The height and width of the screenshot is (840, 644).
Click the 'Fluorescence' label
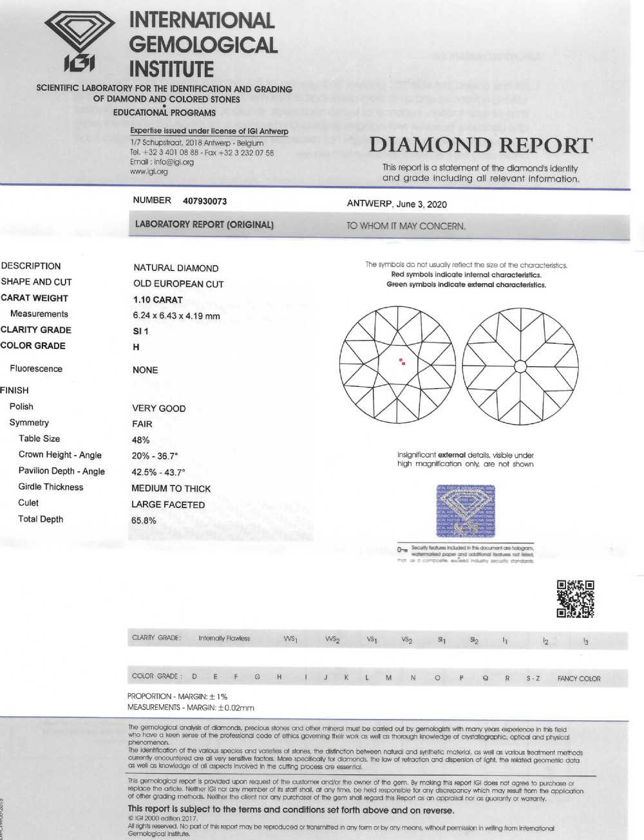pos(36,369)
